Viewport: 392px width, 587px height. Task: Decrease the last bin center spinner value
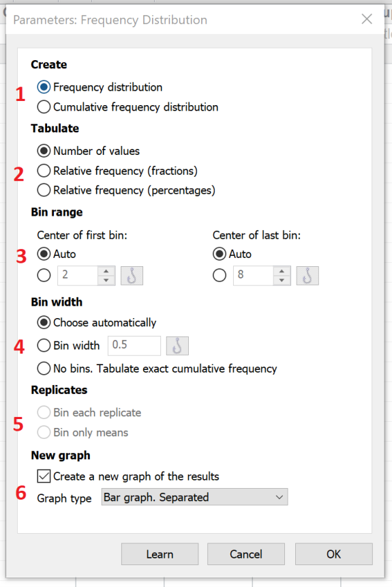point(282,281)
